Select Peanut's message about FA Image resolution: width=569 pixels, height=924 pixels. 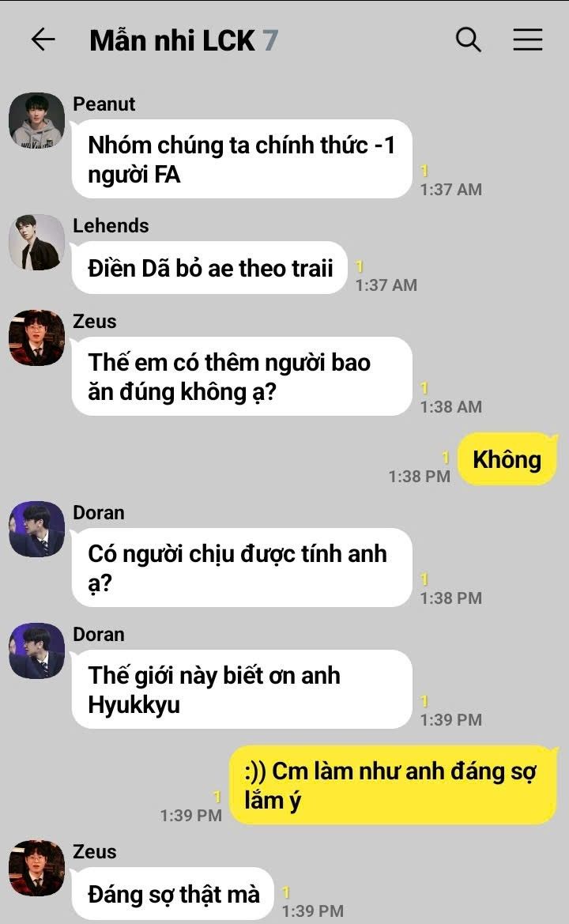(242, 159)
